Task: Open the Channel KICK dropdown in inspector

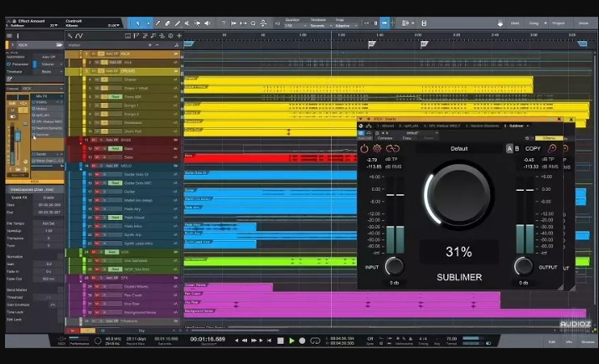Action: point(42,89)
